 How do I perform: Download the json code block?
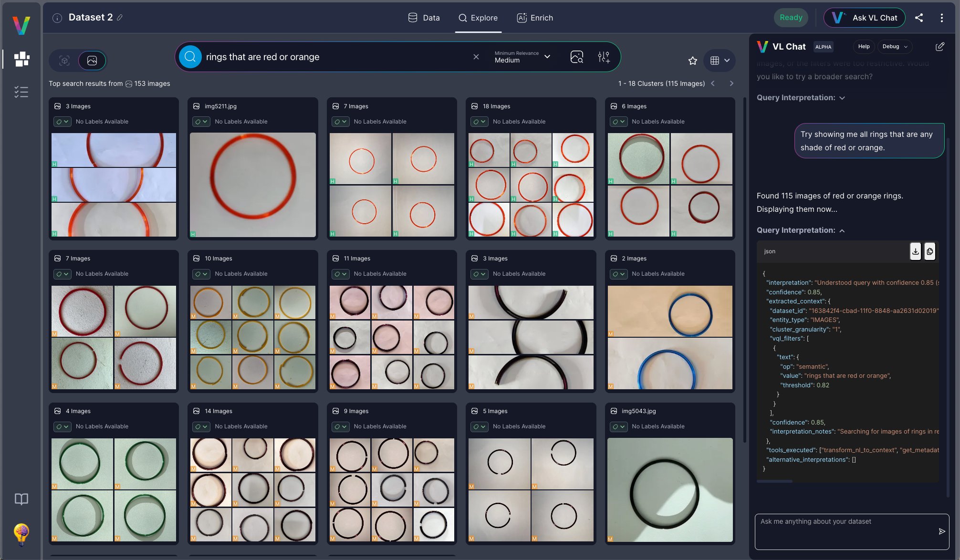click(915, 251)
